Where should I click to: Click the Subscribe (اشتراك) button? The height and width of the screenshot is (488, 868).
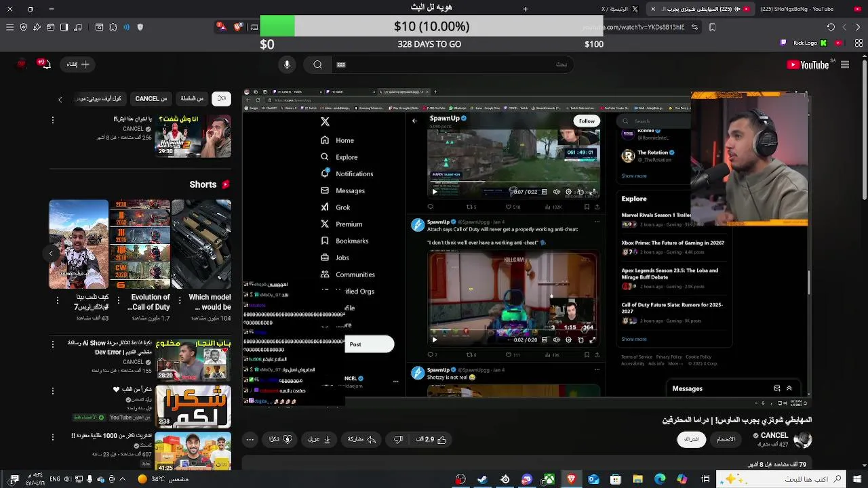(691, 439)
